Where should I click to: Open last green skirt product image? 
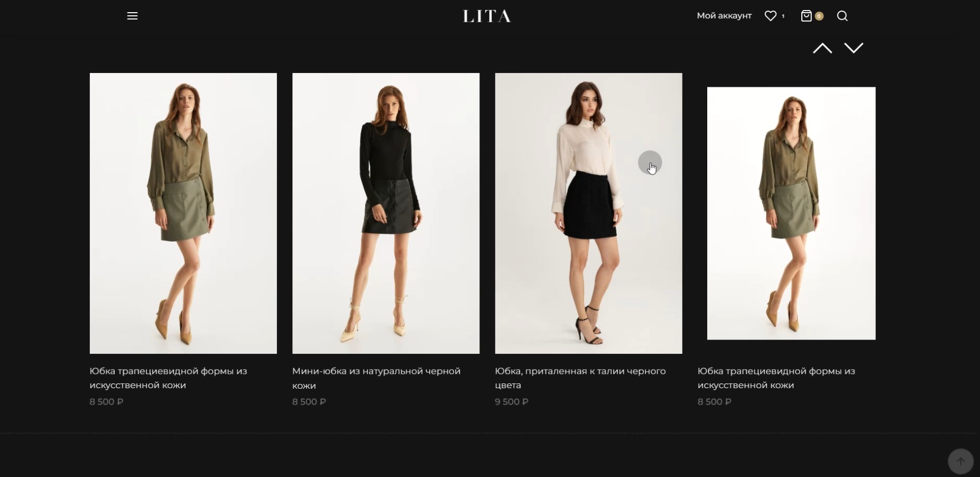(x=791, y=213)
